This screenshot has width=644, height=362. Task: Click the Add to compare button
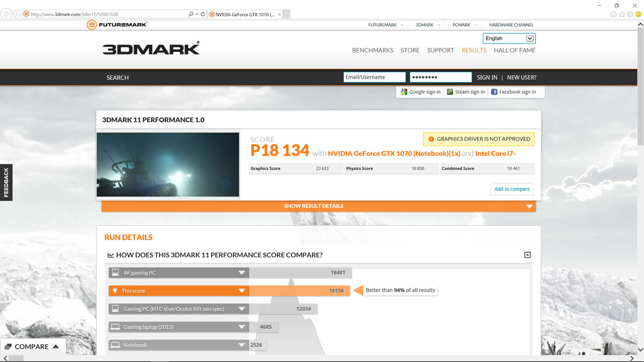pos(511,189)
